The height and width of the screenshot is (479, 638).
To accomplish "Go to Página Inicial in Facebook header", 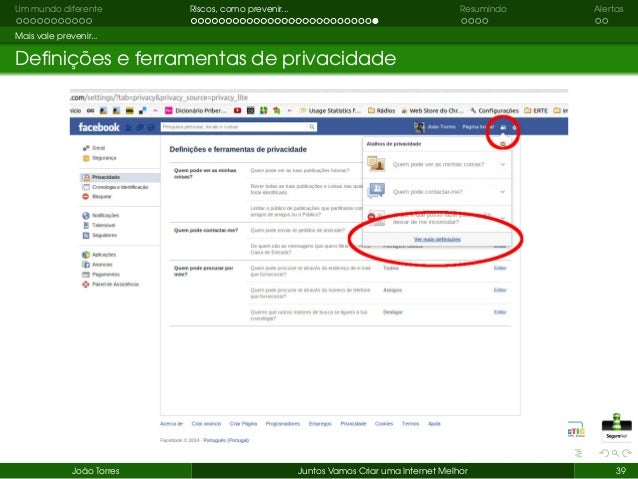I will click(478, 127).
